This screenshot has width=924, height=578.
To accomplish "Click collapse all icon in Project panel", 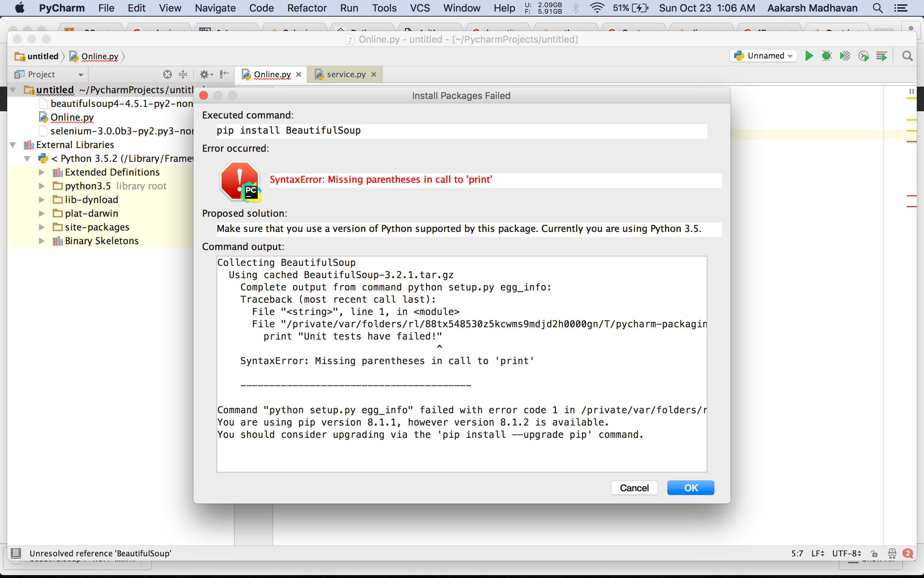I will coord(183,74).
